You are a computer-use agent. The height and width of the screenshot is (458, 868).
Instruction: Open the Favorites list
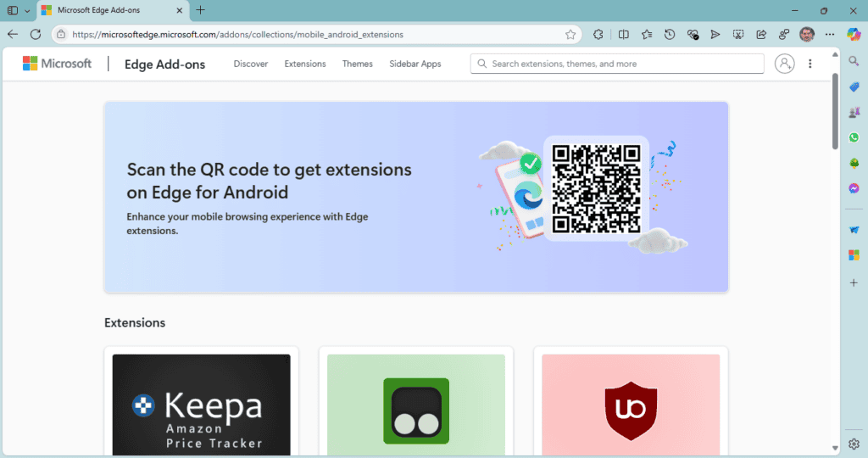[x=647, y=34]
